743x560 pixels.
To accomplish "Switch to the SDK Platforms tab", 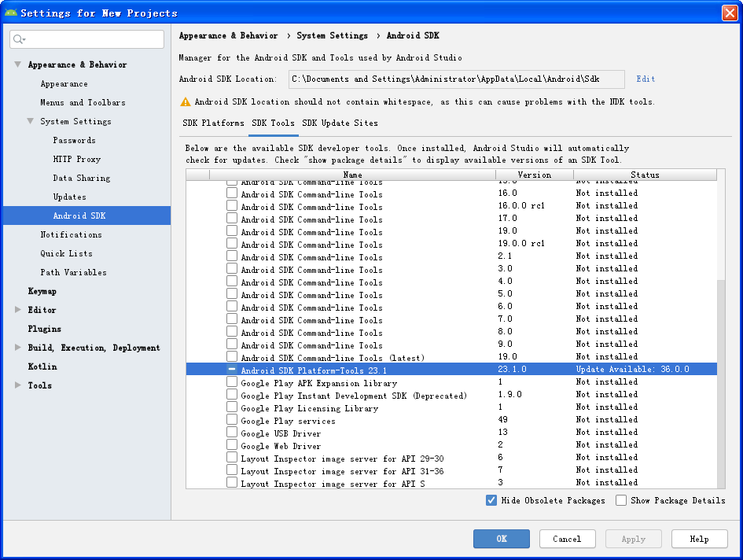I will click(x=213, y=123).
